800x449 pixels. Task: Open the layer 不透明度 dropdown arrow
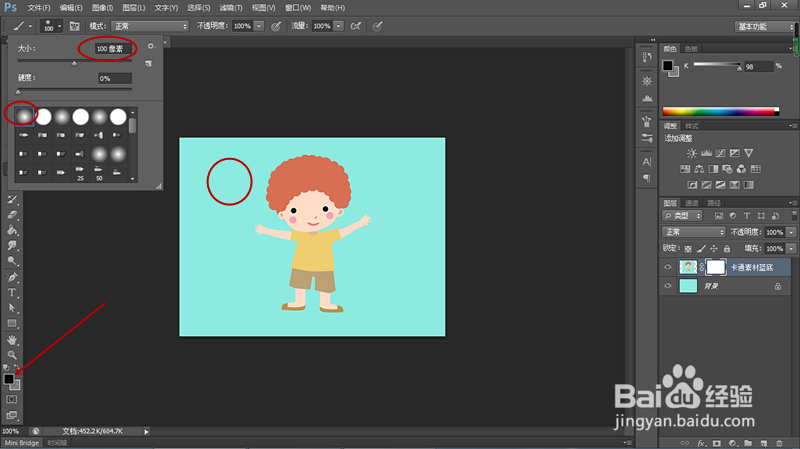(x=791, y=232)
